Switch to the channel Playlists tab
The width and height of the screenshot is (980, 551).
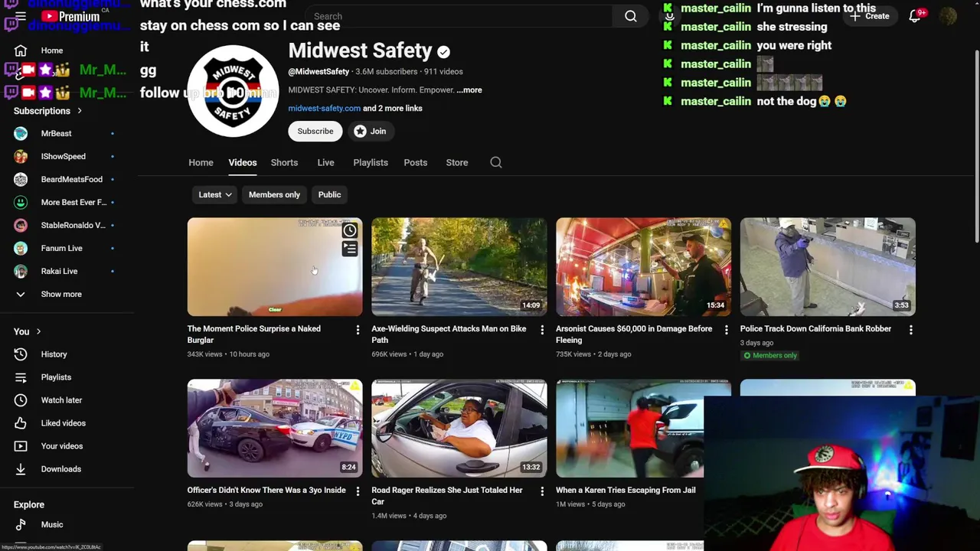tap(371, 162)
